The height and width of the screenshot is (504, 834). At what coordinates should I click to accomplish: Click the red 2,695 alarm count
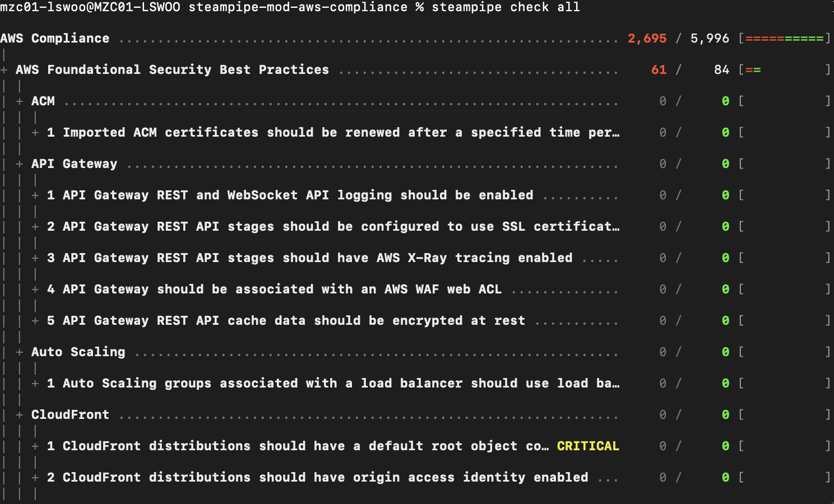coord(647,39)
